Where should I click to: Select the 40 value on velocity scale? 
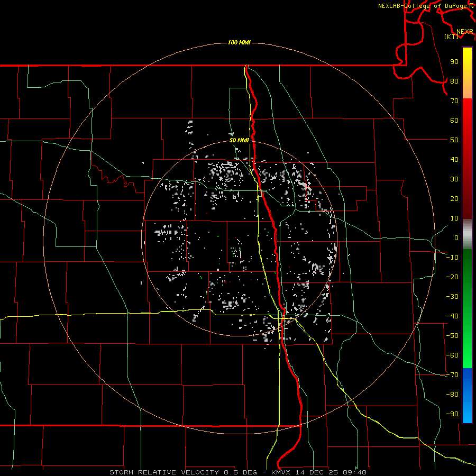(454, 159)
